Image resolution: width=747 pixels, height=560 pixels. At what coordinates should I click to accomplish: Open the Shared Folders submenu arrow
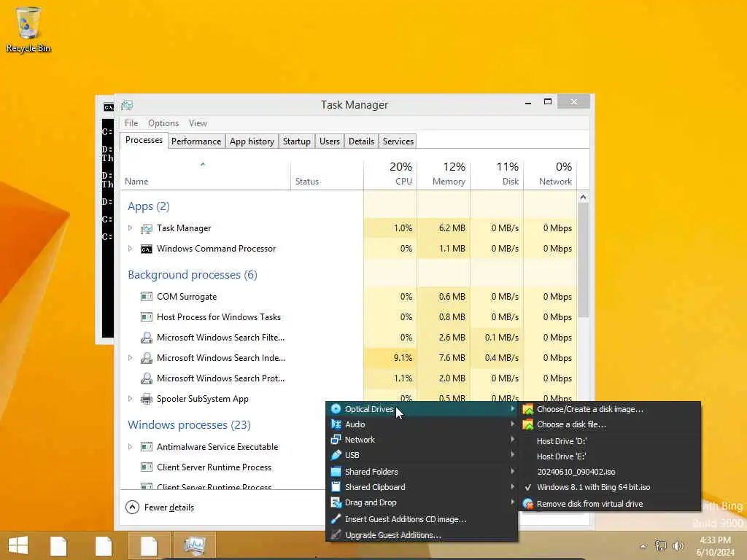[512, 472]
